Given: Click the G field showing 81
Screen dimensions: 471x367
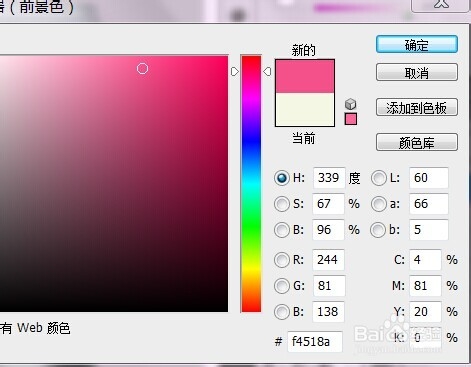Looking at the screenshot, I should pyautogui.click(x=329, y=286).
